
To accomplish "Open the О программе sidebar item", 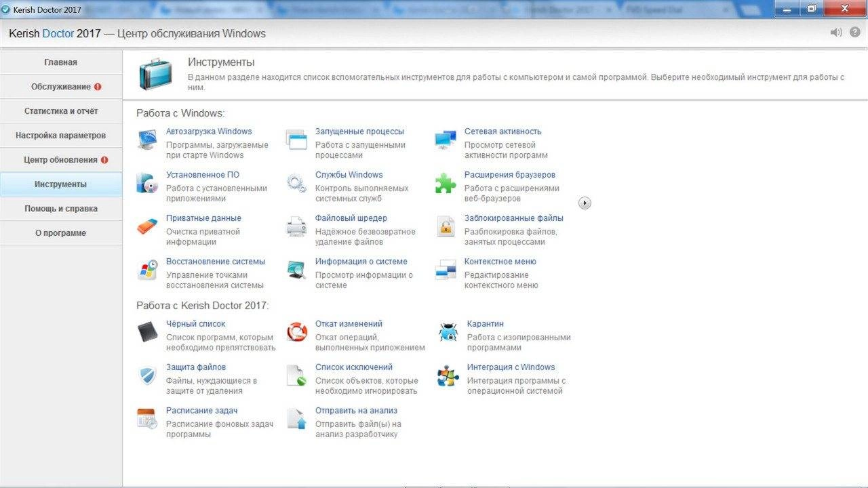I will click(61, 233).
